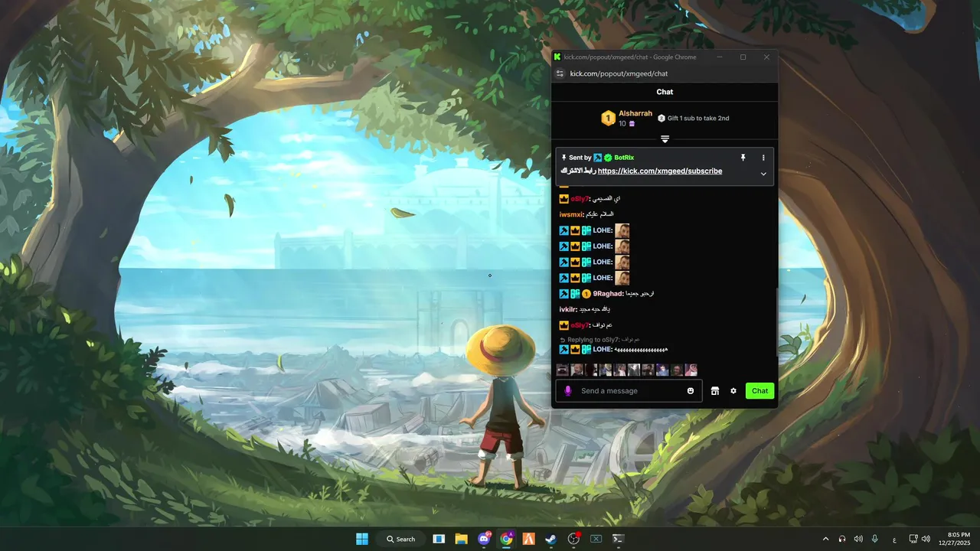
Task: Click the ivkilr username
Action: 568,309
